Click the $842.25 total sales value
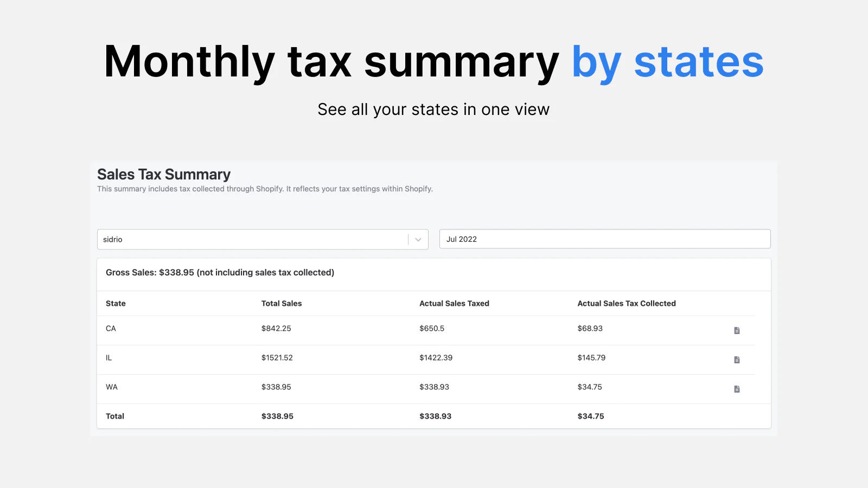868x488 pixels. (276, 329)
